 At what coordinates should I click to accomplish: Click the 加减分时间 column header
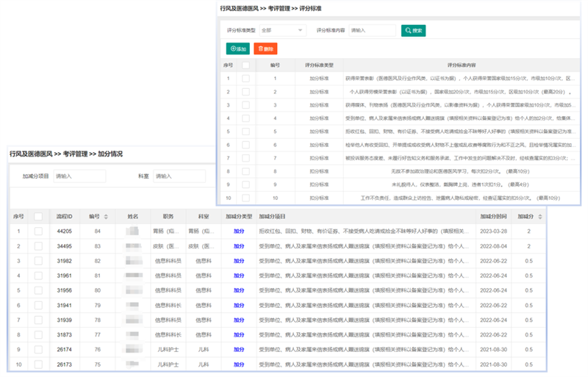click(493, 217)
